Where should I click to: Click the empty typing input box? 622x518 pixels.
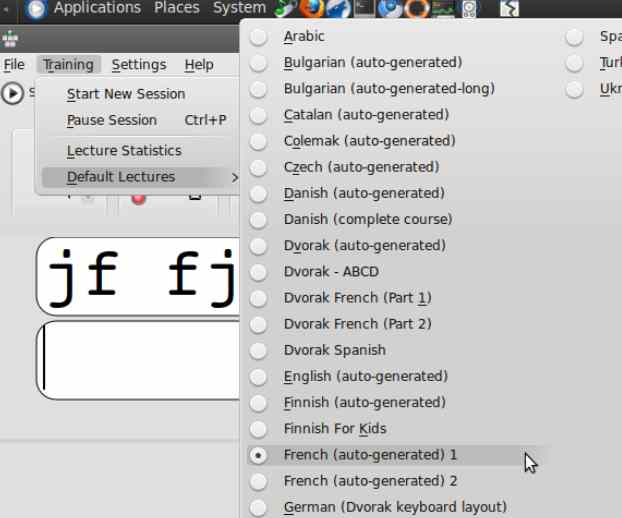(139, 360)
